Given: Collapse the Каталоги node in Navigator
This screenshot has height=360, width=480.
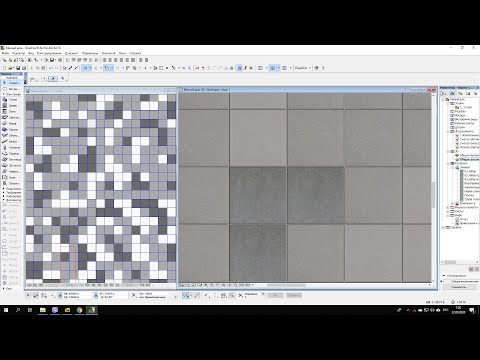Looking at the screenshot, I should coord(448,163).
